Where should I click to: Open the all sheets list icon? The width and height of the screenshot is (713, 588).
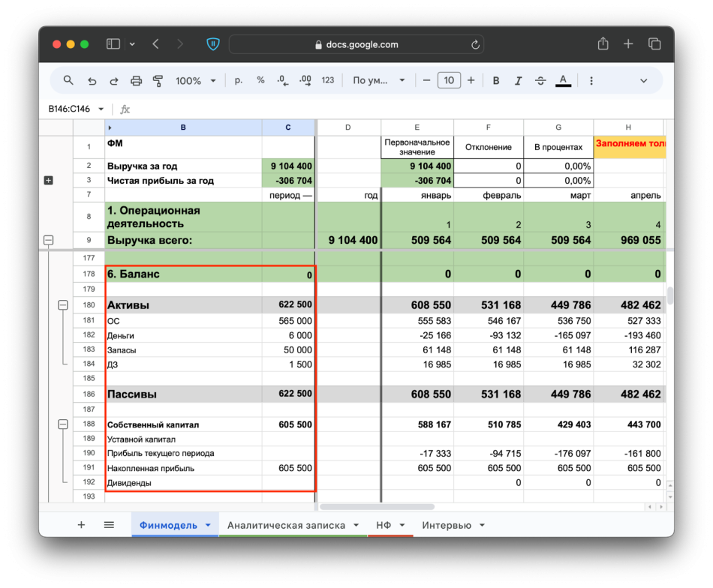click(109, 525)
